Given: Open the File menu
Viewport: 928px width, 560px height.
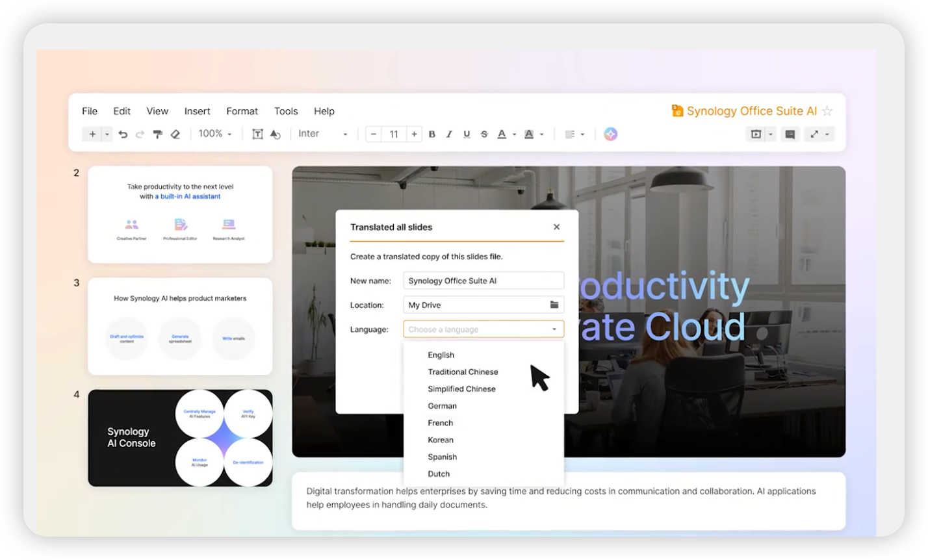Looking at the screenshot, I should click(90, 111).
